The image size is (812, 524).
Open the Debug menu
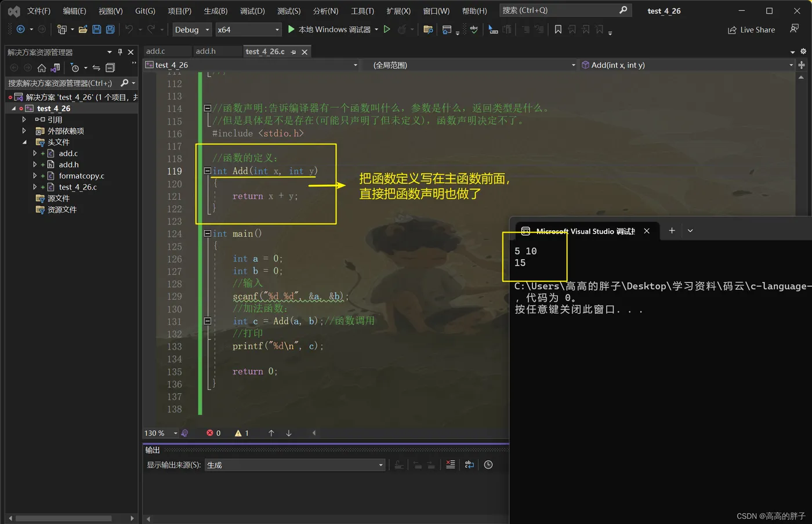252,11
